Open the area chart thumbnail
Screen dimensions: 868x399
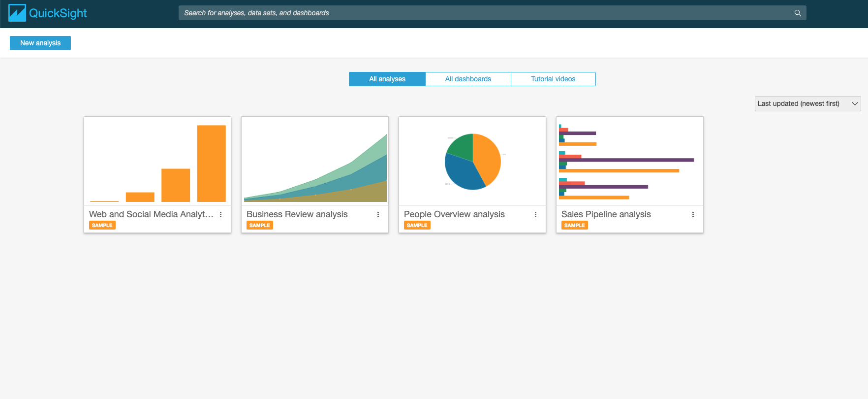[x=315, y=161]
